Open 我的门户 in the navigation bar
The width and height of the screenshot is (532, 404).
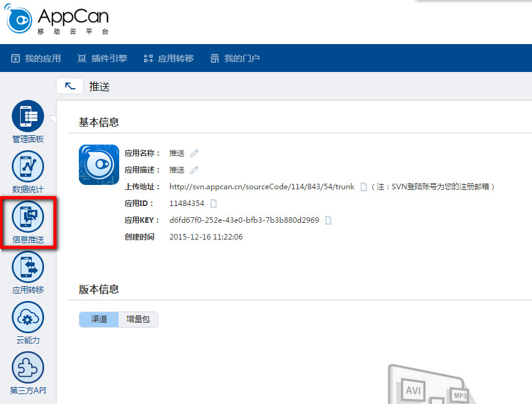(235, 58)
